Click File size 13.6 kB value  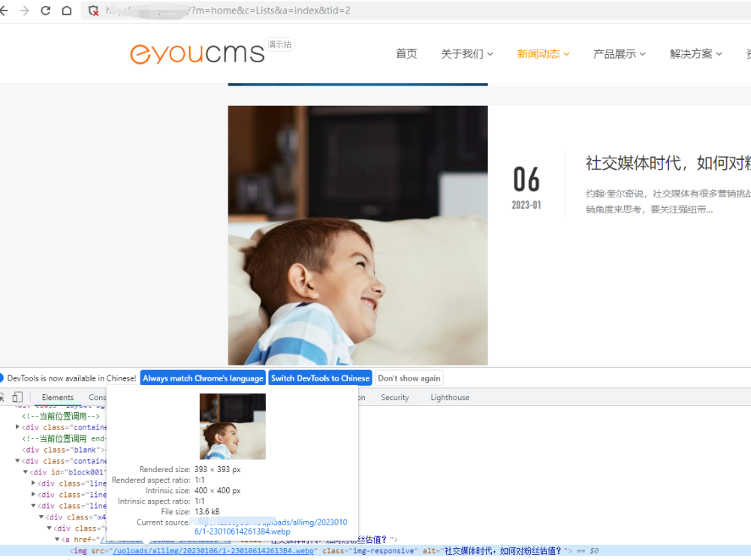[x=207, y=512]
